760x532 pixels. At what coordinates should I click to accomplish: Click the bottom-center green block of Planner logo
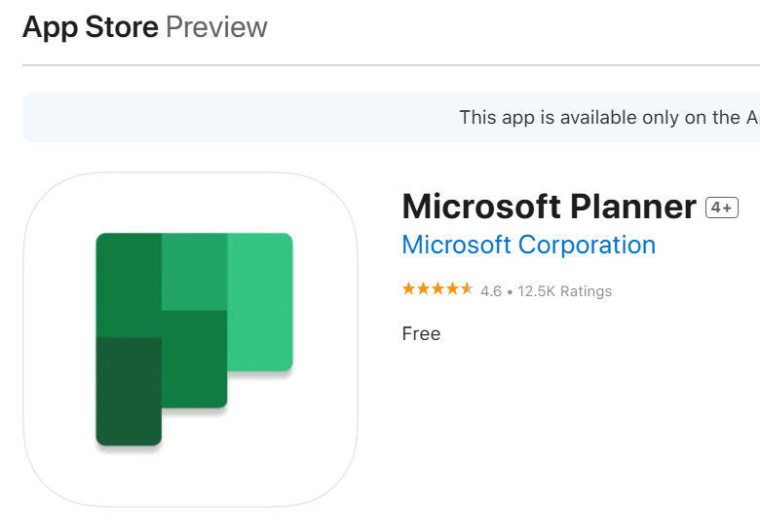[194, 359]
